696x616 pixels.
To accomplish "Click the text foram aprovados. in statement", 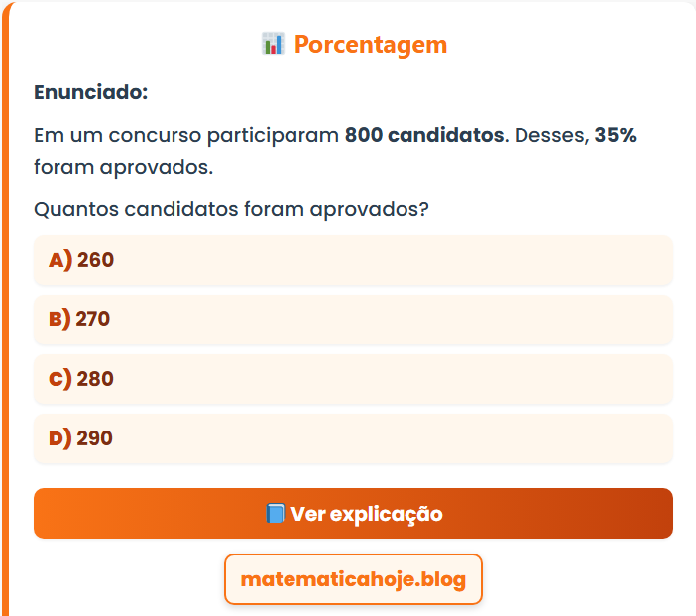I will (123, 167).
